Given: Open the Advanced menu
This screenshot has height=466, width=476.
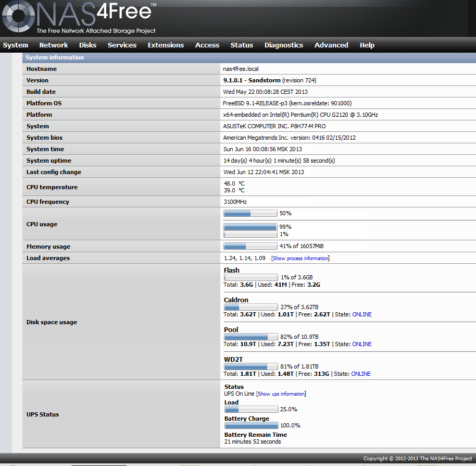Looking at the screenshot, I should [331, 45].
